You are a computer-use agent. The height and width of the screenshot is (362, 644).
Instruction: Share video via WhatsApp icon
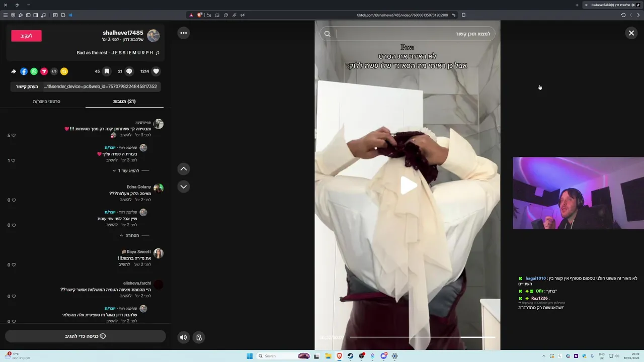click(x=34, y=71)
